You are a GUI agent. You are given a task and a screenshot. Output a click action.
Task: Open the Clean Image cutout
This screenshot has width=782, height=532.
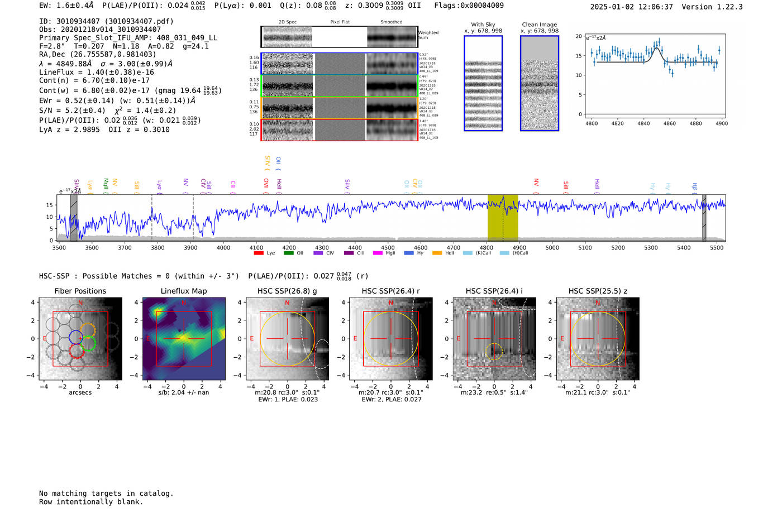[540, 83]
